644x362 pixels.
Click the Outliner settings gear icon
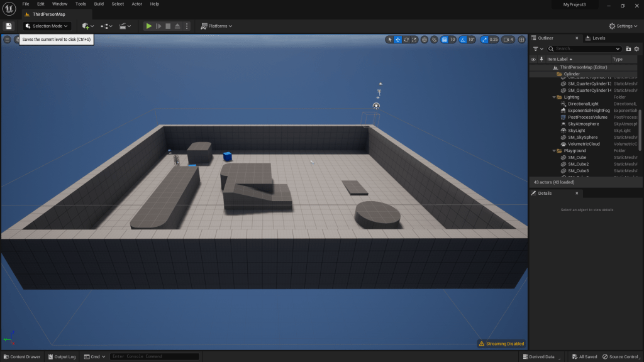pos(635,48)
